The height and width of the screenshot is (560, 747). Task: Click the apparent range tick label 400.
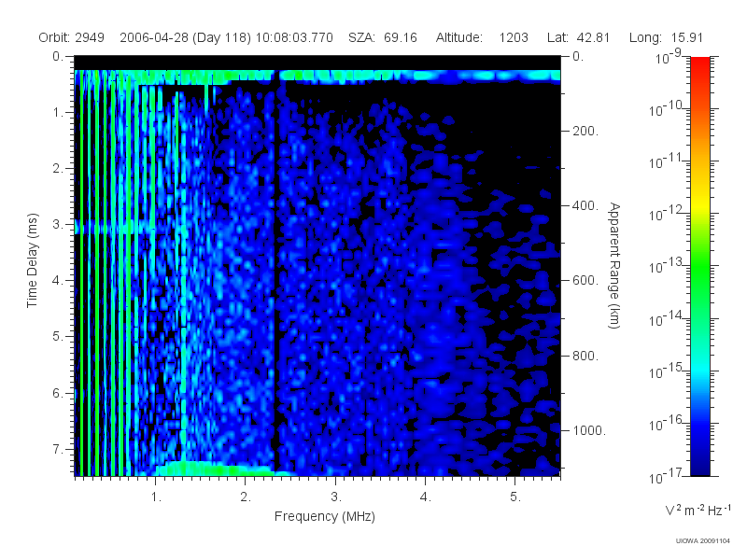click(585, 205)
